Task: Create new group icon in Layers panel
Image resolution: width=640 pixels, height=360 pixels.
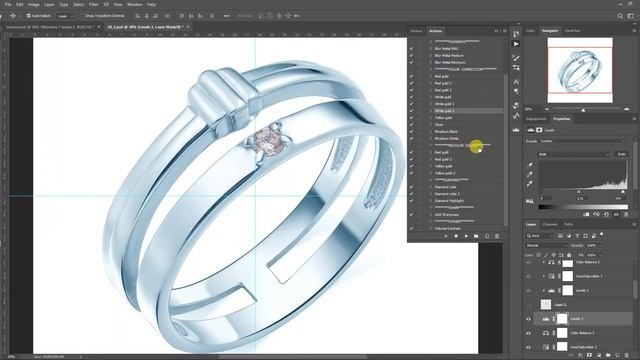Action: tap(608, 356)
